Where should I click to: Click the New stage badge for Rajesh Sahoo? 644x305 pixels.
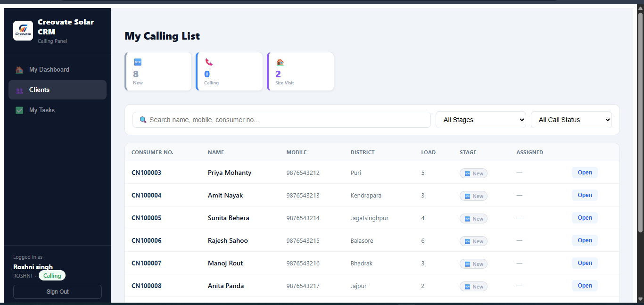pos(473,241)
